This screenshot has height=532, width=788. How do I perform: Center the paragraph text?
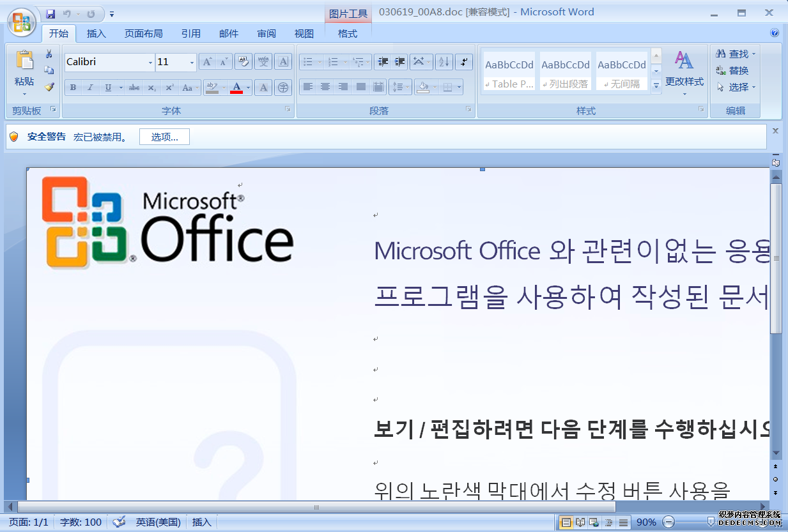325,87
